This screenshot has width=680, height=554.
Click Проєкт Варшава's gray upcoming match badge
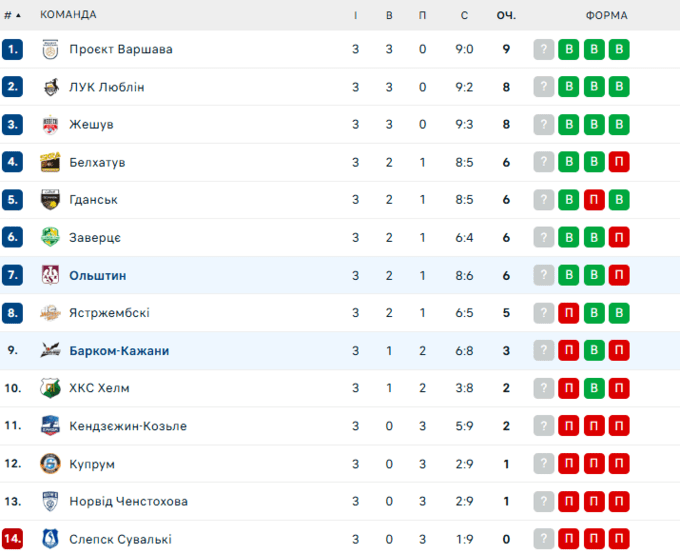[544, 49]
